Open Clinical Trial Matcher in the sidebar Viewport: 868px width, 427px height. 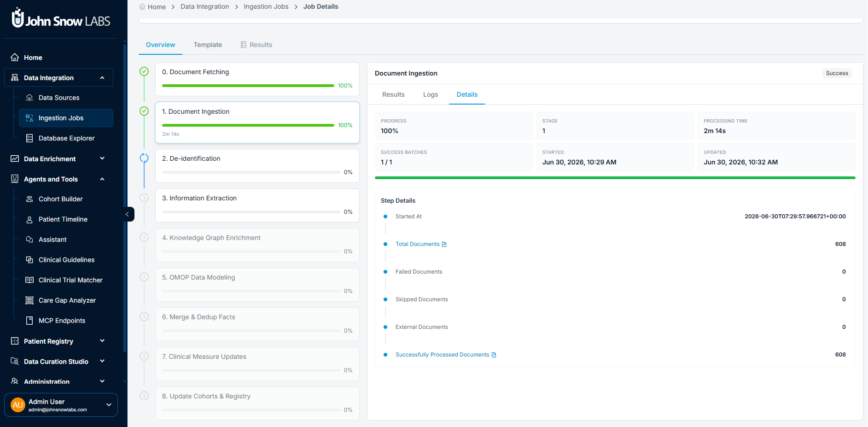66,280
